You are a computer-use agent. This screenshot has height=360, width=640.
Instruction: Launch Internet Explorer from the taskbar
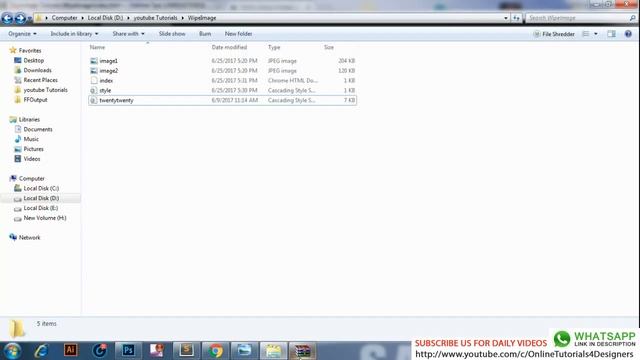pos(41,351)
